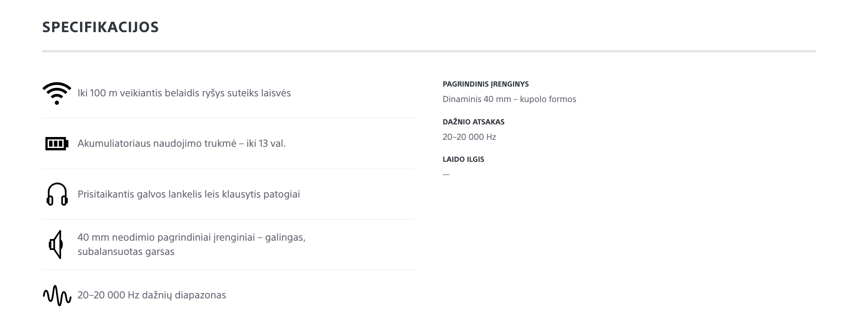Click the dažnių diapazonas feature text
Screen dimensions: 868x335
pyautogui.click(x=152, y=295)
